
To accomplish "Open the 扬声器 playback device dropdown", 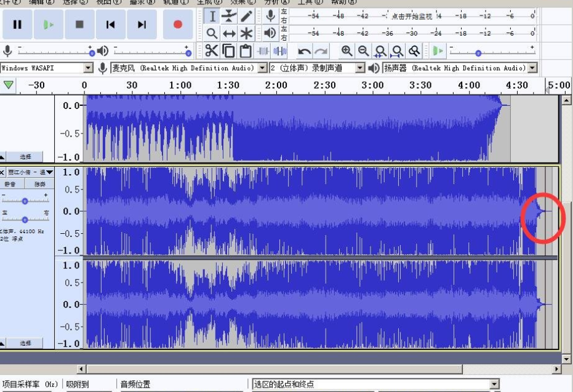I will 533,68.
